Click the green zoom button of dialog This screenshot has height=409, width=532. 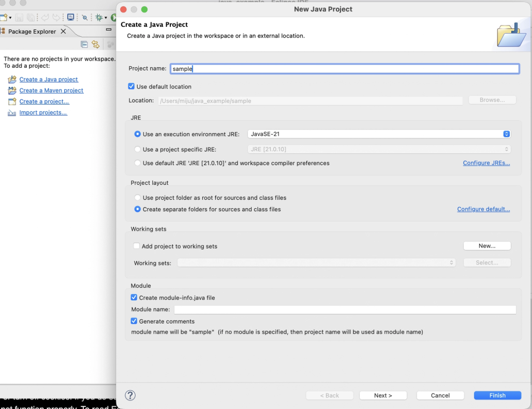(x=144, y=9)
